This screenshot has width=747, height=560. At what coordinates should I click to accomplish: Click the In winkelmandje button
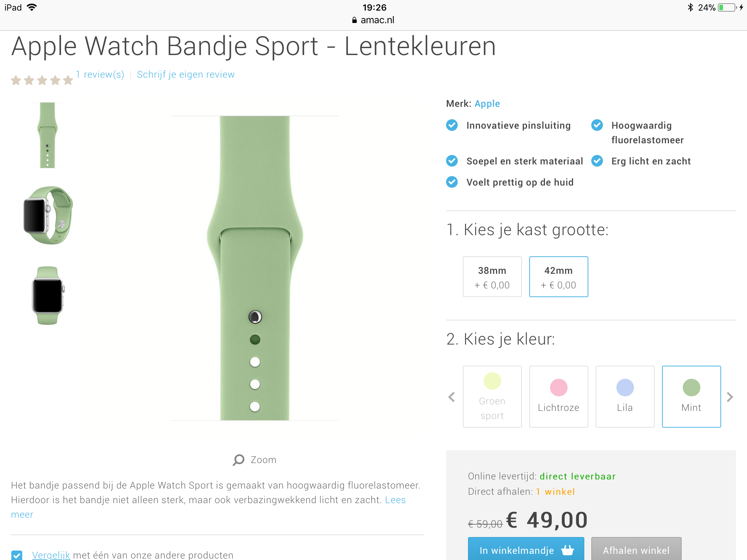[x=526, y=549]
